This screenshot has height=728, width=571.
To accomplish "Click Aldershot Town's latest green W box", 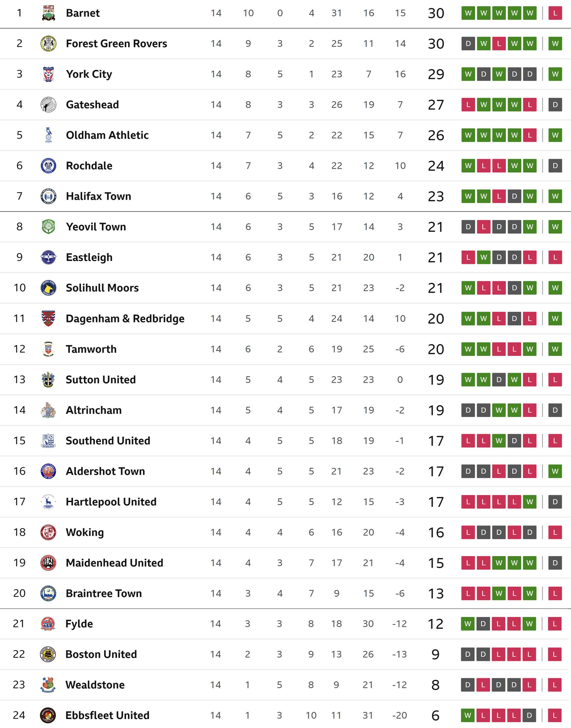I will tap(555, 471).
